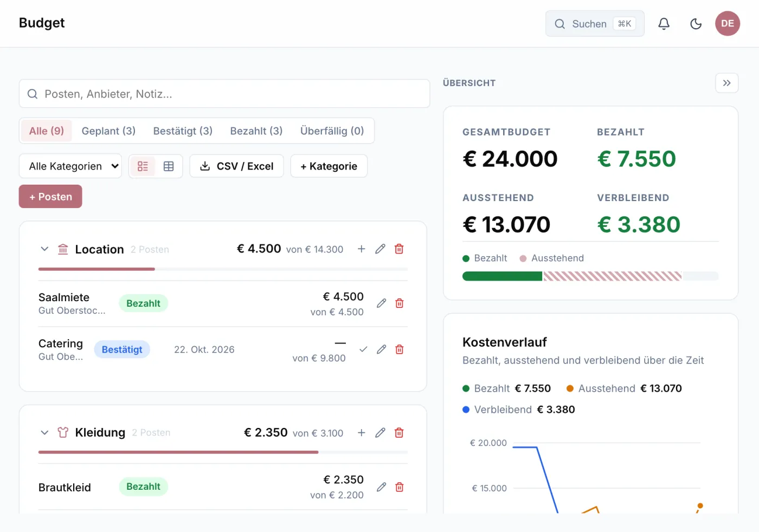Edit the Catering item
Screen dimensions: 759x532
(381, 349)
